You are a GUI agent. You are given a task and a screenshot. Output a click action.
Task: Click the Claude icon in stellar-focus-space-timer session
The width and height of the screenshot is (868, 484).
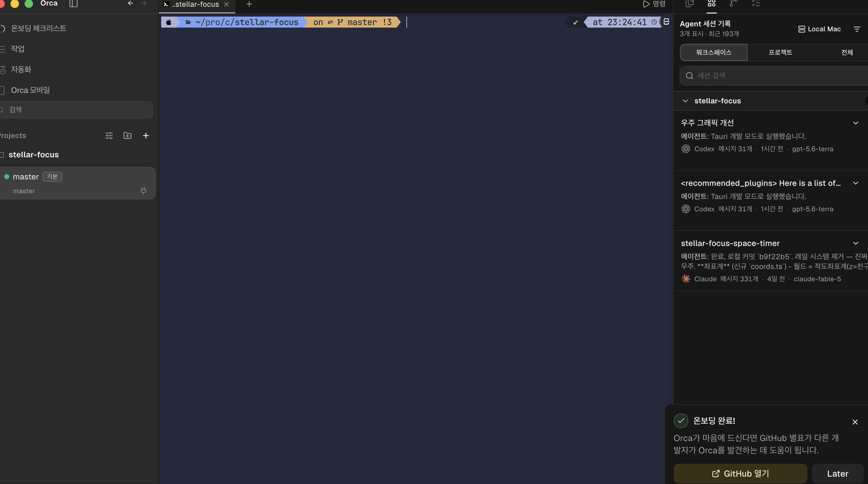click(x=686, y=279)
